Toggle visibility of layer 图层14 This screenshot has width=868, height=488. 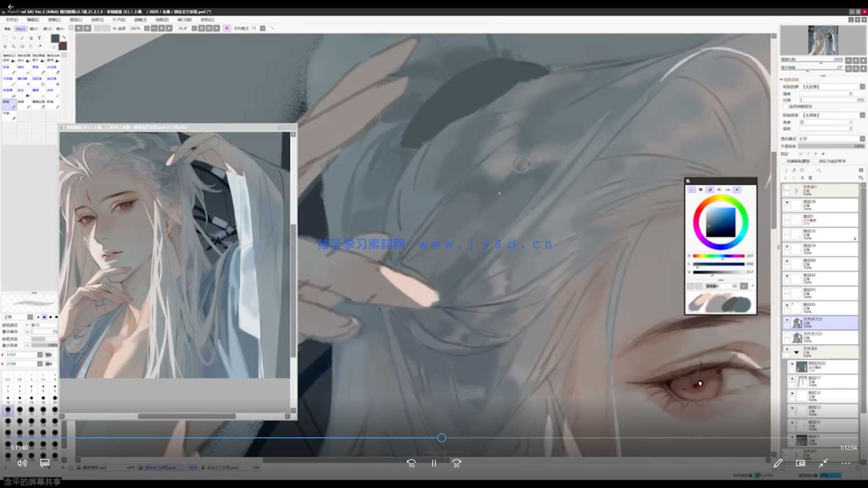tap(787, 247)
